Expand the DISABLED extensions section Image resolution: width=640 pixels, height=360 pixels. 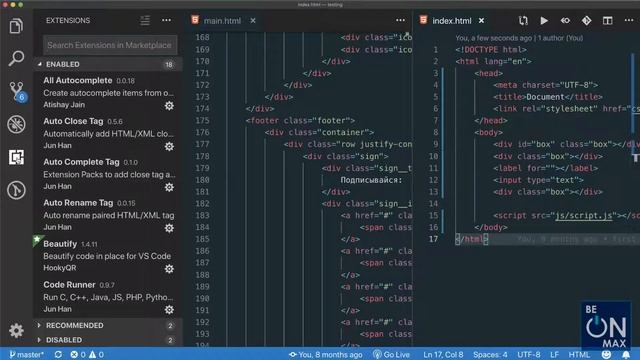pyautogui.click(x=108, y=340)
